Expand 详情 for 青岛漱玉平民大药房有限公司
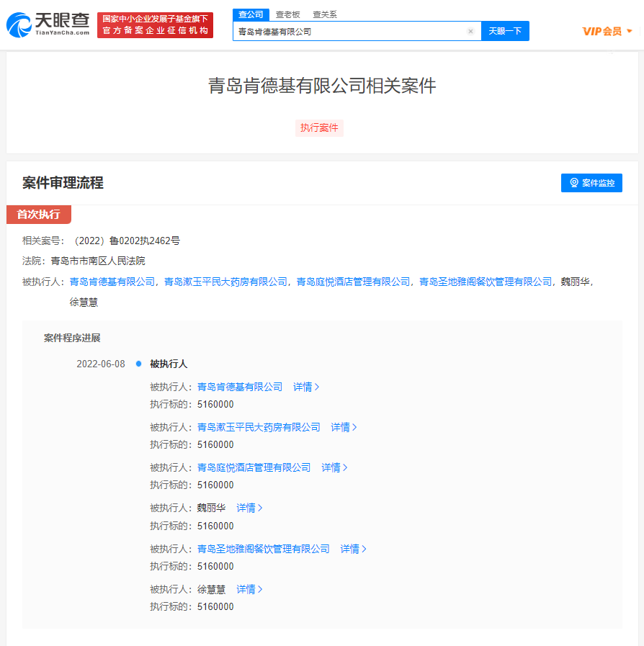This screenshot has height=646, width=644. (344, 427)
